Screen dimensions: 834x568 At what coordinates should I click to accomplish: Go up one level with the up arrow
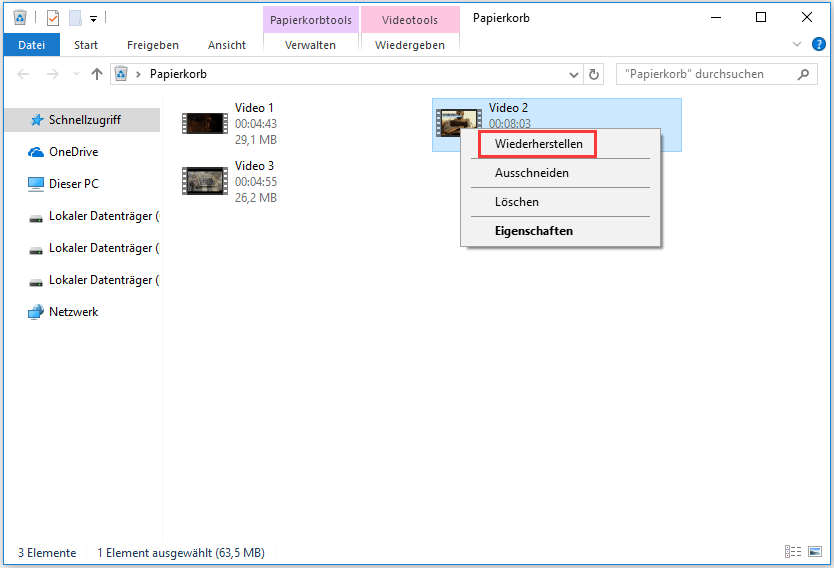click(x=96, y=74)
